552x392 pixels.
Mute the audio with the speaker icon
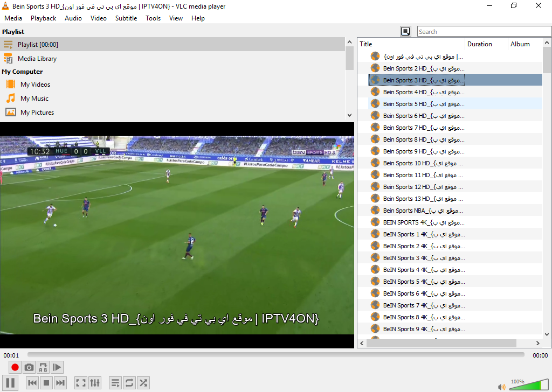(x=501, y=386)
